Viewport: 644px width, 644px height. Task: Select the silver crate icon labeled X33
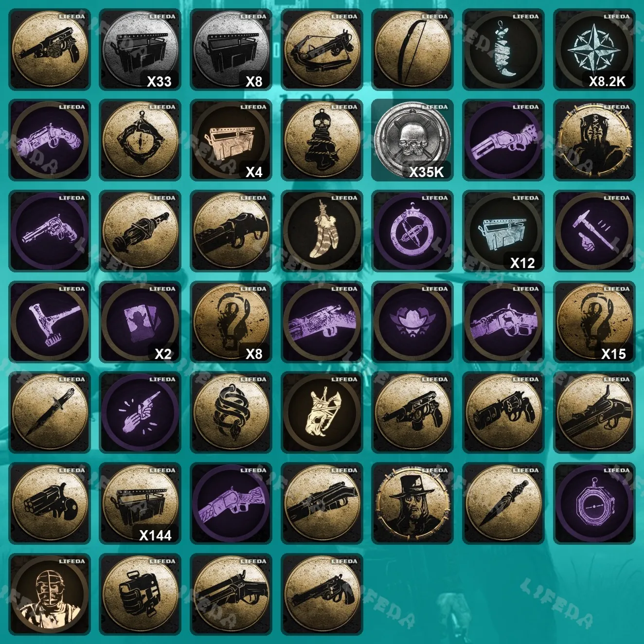140,50
